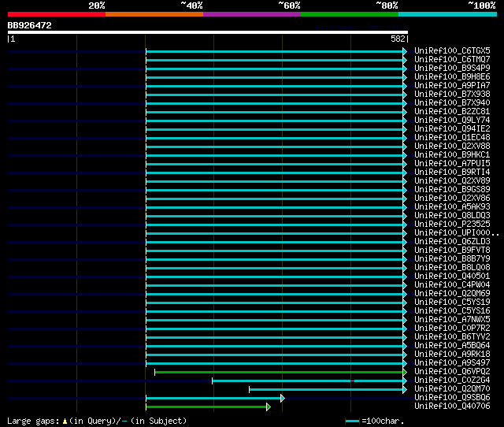Image resolution: width=504 pixels, height=427 pixels.
Task: Select UniRef100_B9RTI4 row label
Action: pyautogui.click(x=452, y=172)
